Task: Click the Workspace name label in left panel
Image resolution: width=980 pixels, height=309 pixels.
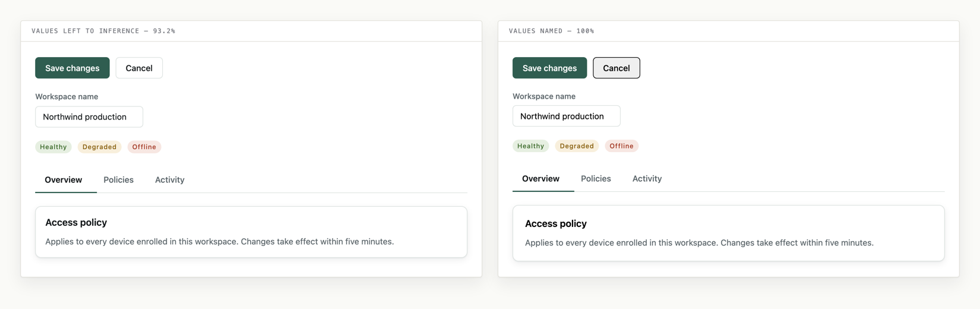Action: [67, 96]
